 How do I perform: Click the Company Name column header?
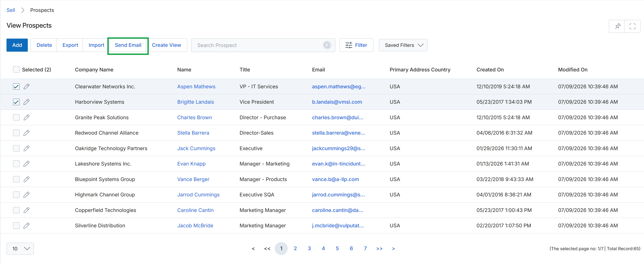click(94, 70)
